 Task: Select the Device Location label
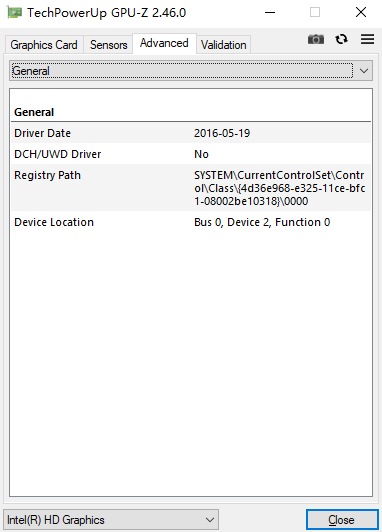coord(54,222)
